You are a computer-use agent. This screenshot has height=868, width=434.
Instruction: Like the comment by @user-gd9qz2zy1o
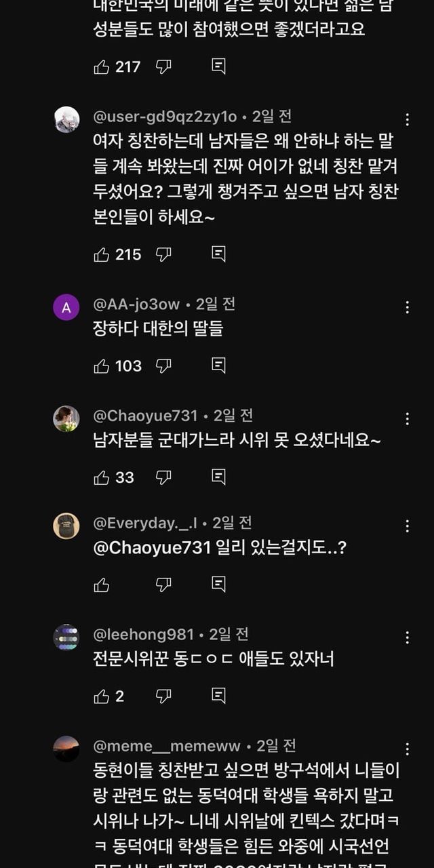click(102, 254)
